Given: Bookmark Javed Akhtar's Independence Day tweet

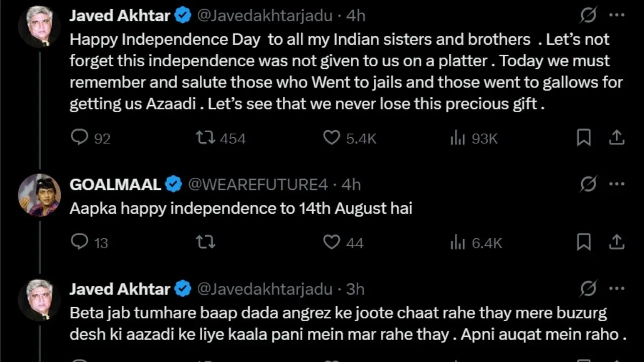Looking at the screenshot, I should [x=584, y=137].
